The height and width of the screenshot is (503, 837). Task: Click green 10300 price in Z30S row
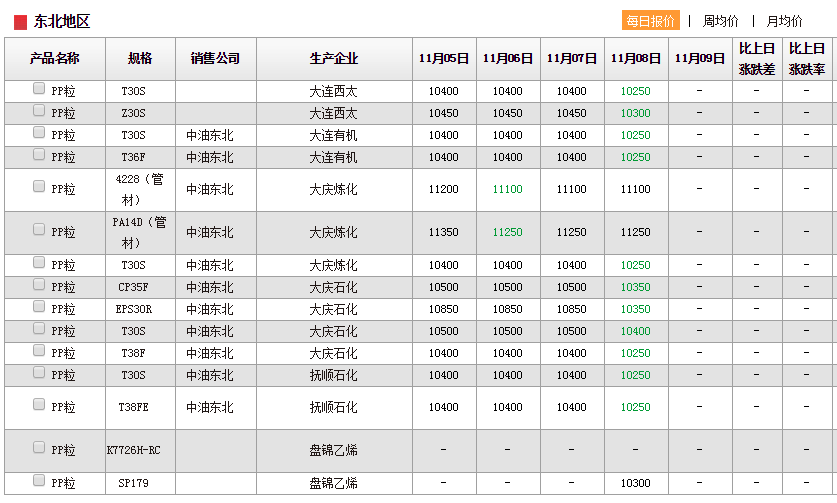pos(636,113)
